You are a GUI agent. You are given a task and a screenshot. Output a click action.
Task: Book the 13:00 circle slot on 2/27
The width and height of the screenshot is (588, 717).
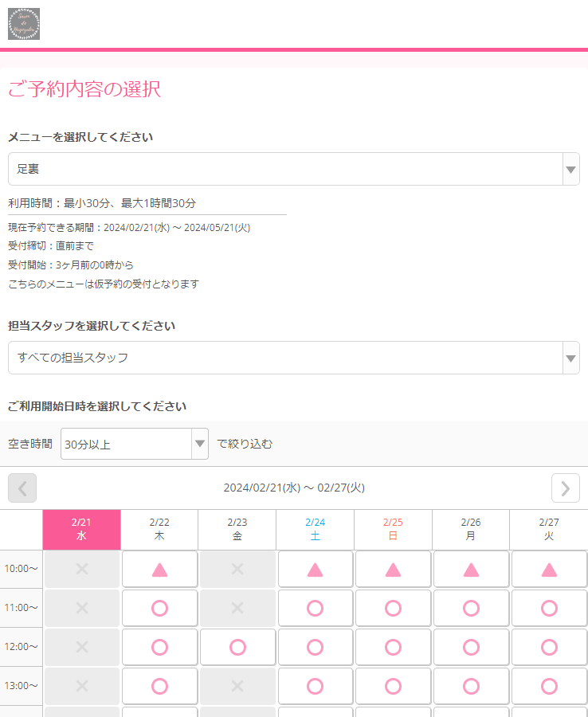click(549, 686)
